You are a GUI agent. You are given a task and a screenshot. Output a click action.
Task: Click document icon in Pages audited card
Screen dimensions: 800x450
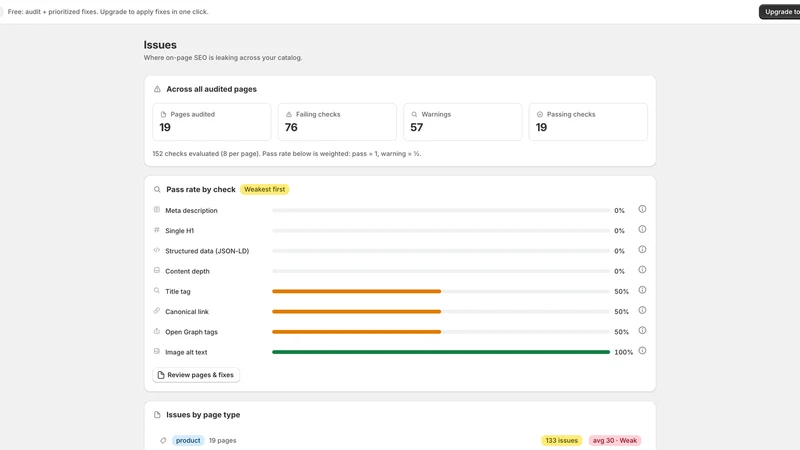coord(163,114)
